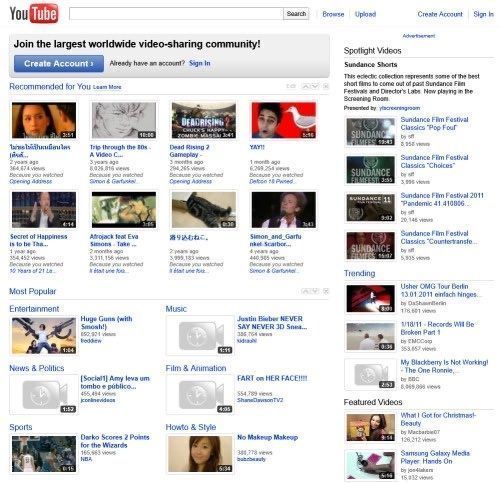Open Sundance Classics 'Countertransfe...' thumbnail
The height and width of the screenshot is (483, 500).
click(371, 246)
